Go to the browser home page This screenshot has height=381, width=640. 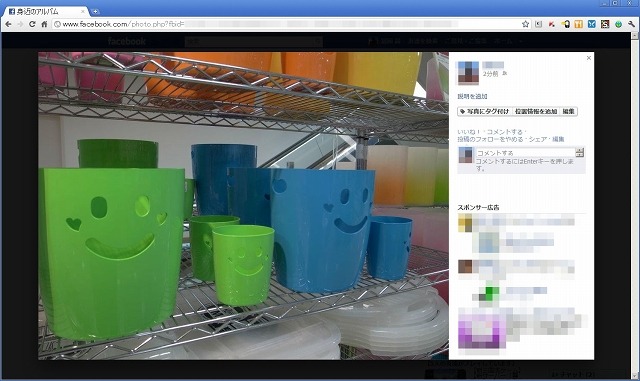(x=44, y=24)
